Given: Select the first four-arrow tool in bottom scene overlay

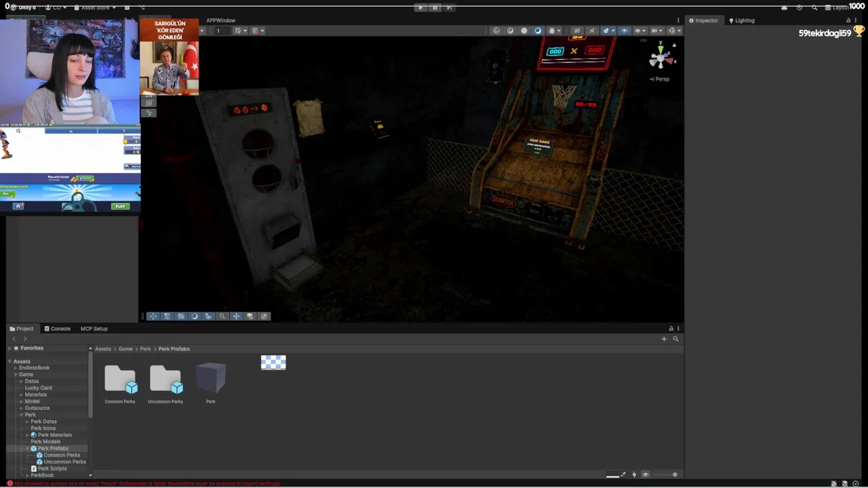Looking at the screenshot, I should (153, 316).
